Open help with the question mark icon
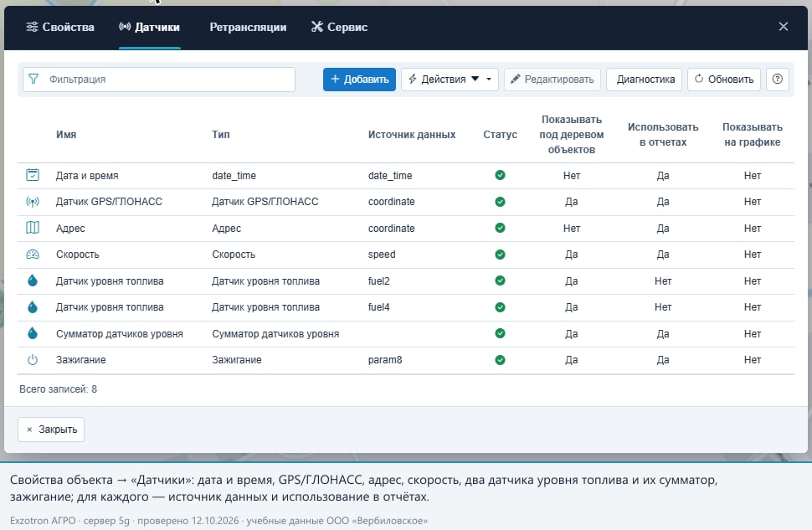 point(778,80)
